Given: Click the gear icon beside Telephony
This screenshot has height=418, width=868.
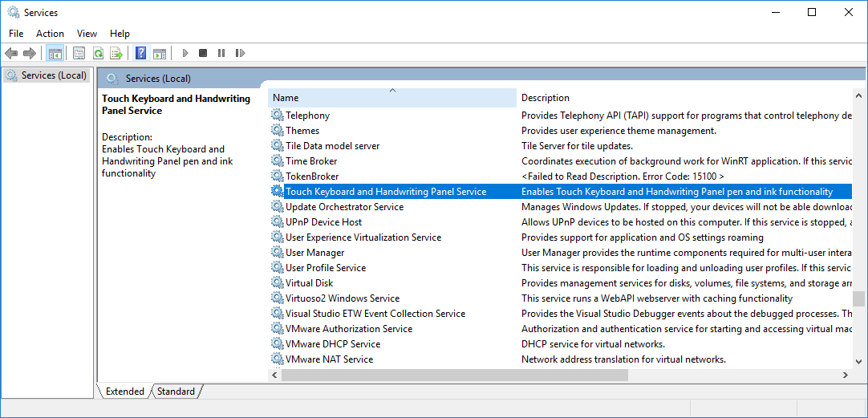Looking at the screenshot, I should click(277, 116).
